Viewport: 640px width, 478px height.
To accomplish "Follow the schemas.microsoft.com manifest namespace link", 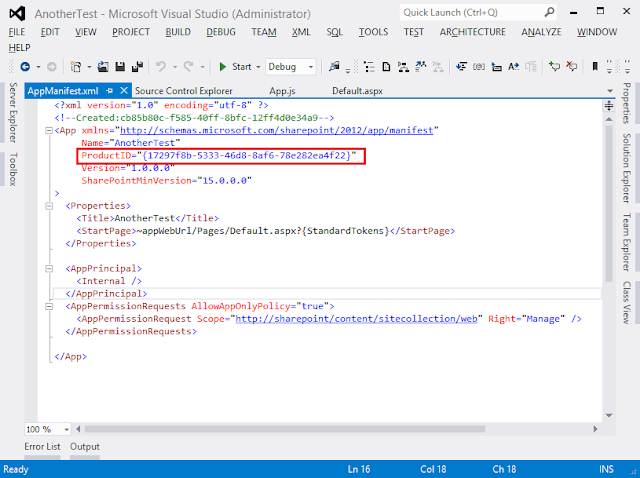I will tap(276, 131).
